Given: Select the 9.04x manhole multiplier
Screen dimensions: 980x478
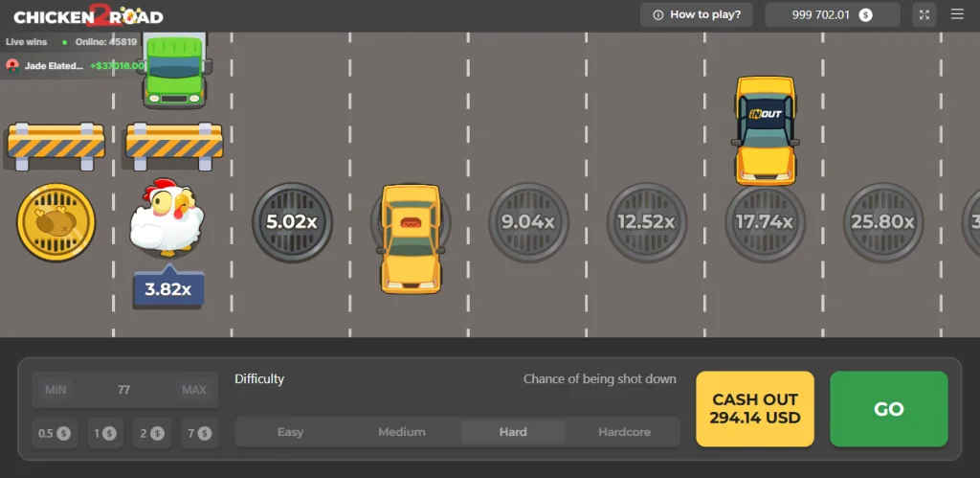Looking at the screenshot, I should tap(528, 222).
